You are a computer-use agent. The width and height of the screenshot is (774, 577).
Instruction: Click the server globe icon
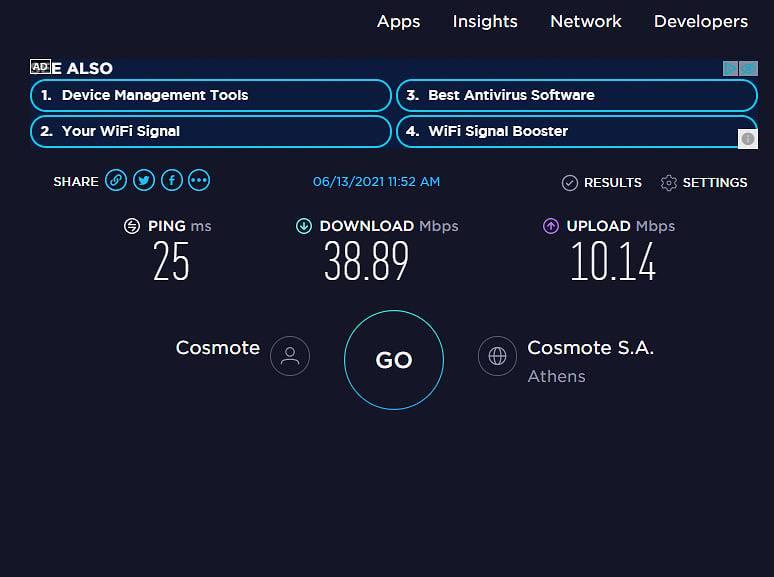pos(497,356)
